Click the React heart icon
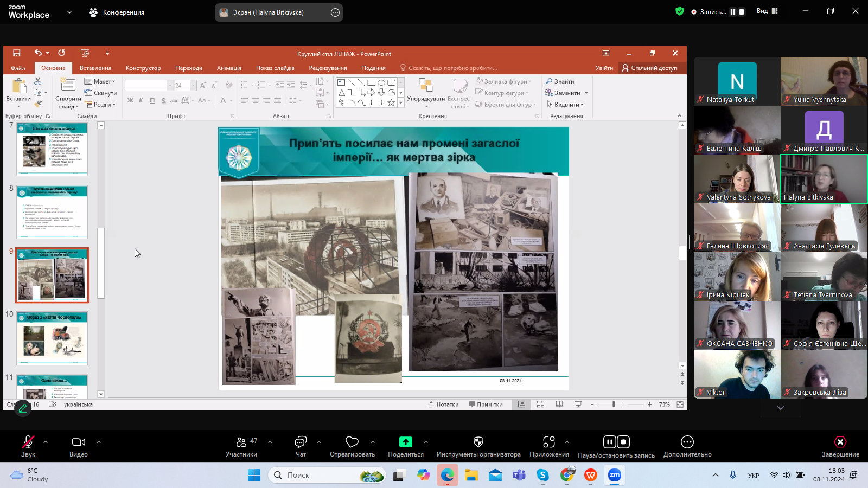The width and height of the screenshot is (868, 488). point(352,442)
